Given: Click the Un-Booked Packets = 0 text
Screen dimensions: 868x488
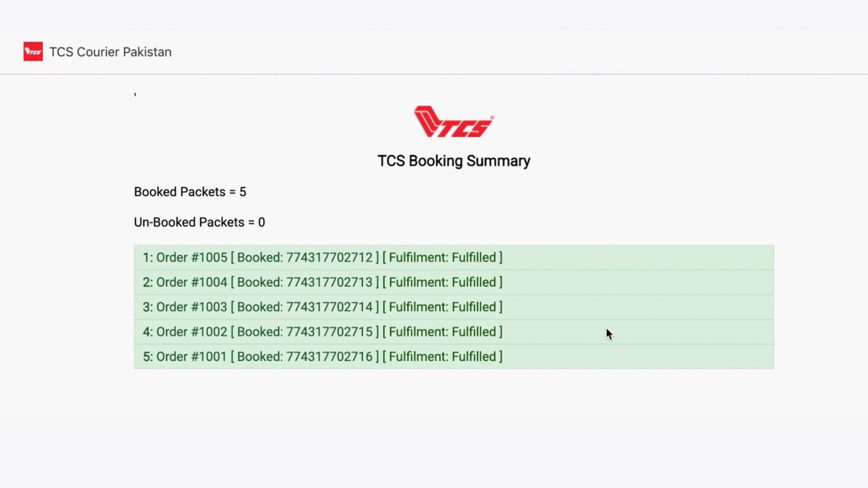Looking at the screenshot, I should pos(199,222).
